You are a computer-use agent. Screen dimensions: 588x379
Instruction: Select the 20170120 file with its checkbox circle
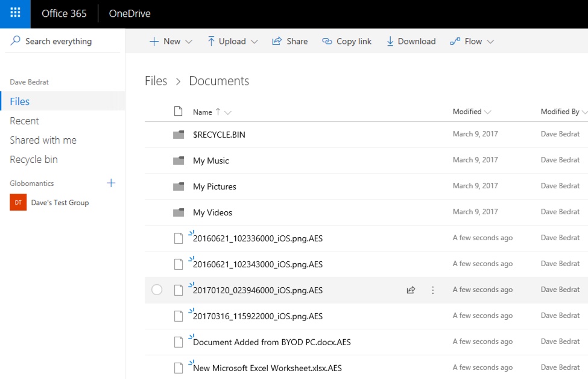(157, 290)
